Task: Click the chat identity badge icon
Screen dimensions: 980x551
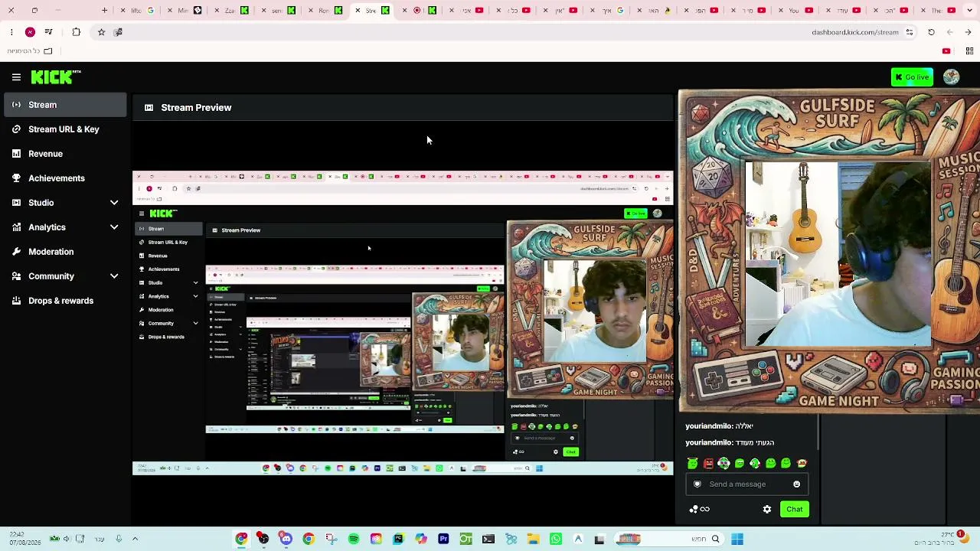Action: pyautogui.click(x=697, y=484)
